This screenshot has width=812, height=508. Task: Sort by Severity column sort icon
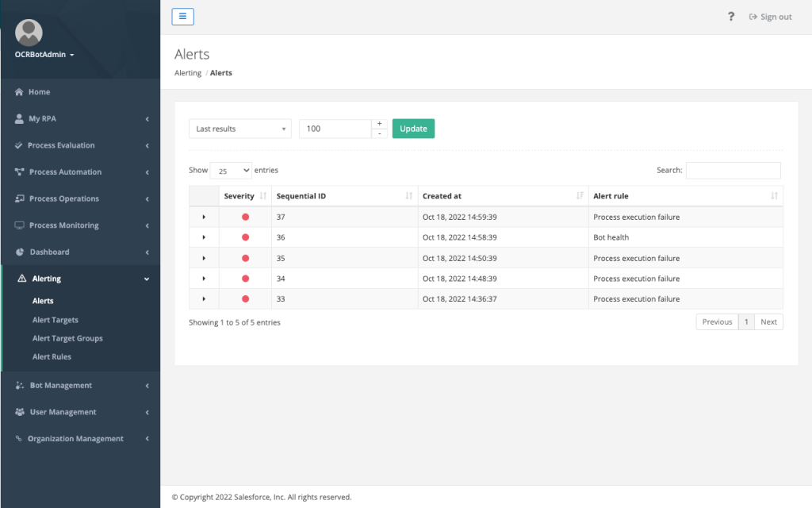[x=263, y=196]
